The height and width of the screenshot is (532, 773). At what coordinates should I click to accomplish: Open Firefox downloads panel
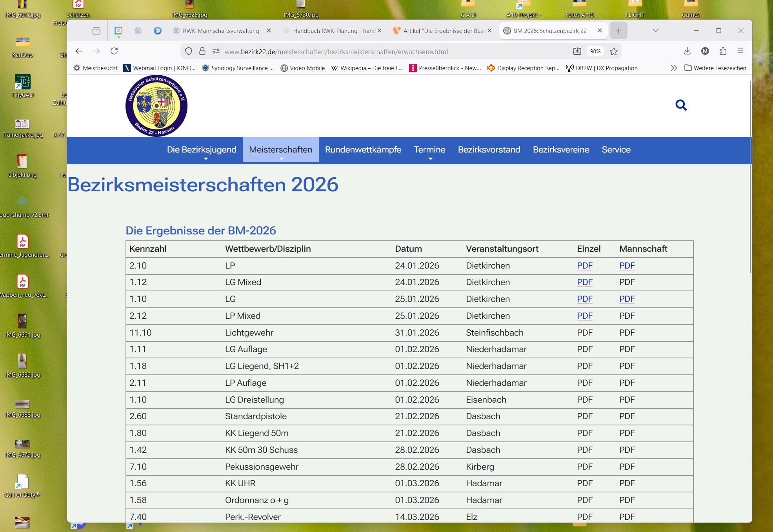(687, 51)
